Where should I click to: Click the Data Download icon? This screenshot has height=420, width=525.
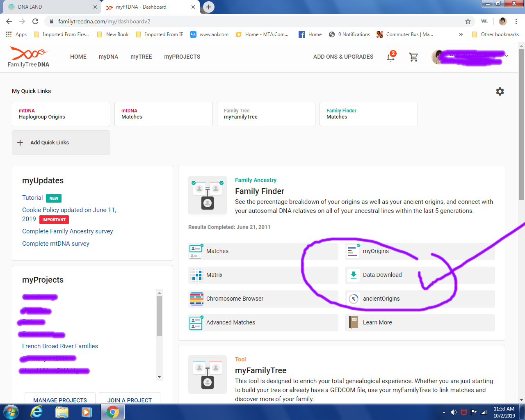353,275
